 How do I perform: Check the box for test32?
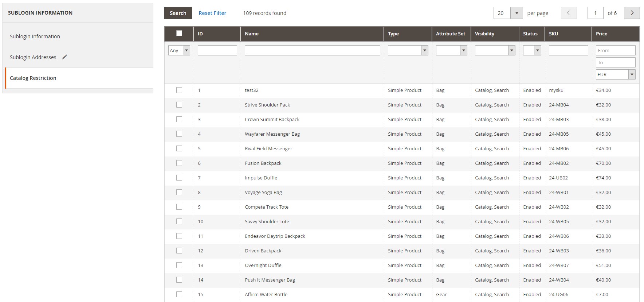(179, 90)
